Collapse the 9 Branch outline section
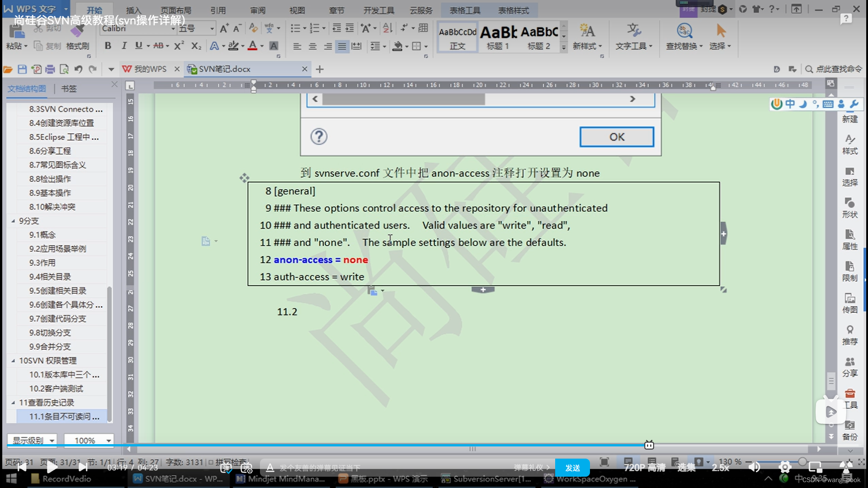Image resolution: width=868 pixels, height=488 pixels. coord(13,221)
